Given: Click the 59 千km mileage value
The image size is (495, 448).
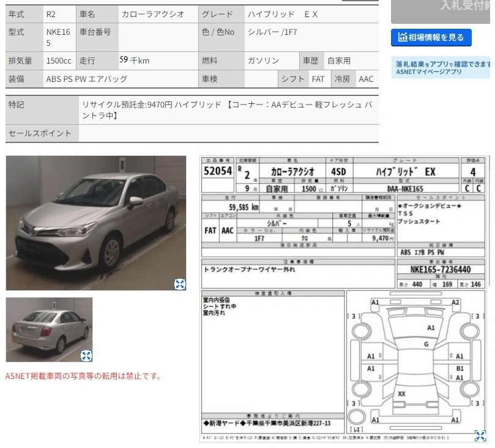Looking at the screenshot, I should pyautogui.click(x=135, y=61).
